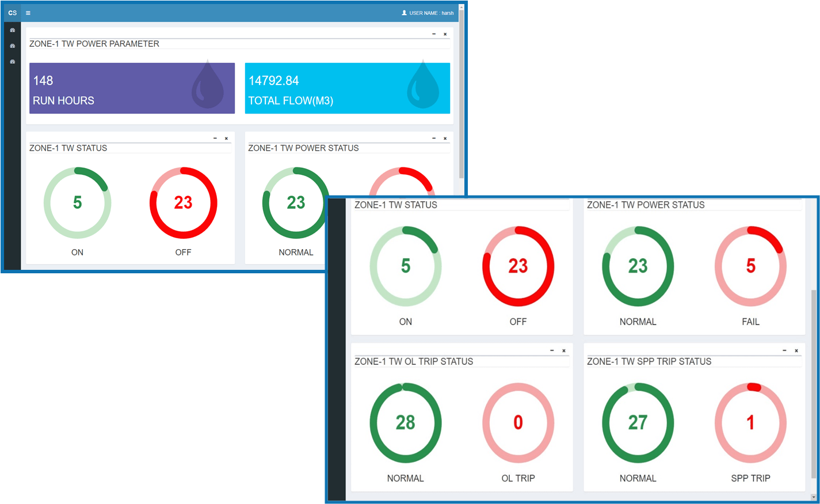Collapse the ZONE-1 TW POWER PARAMETER panel
Viewport: 820px width, 504px height.
[x=434, y=34]
